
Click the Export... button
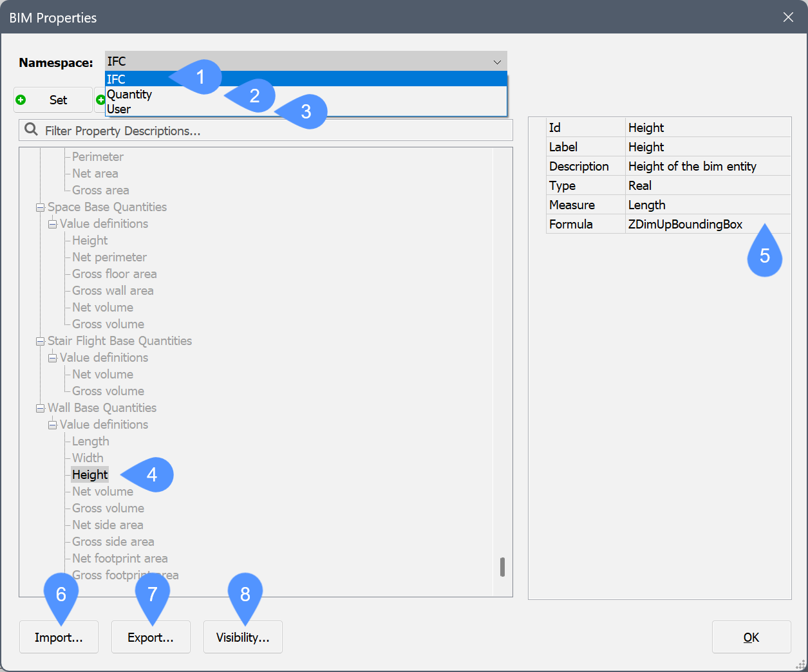tap(151, 637)
